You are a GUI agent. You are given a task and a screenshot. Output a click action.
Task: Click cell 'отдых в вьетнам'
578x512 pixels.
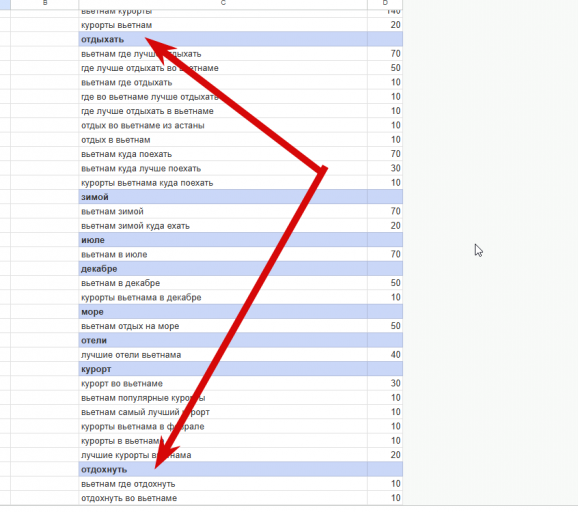223,140
